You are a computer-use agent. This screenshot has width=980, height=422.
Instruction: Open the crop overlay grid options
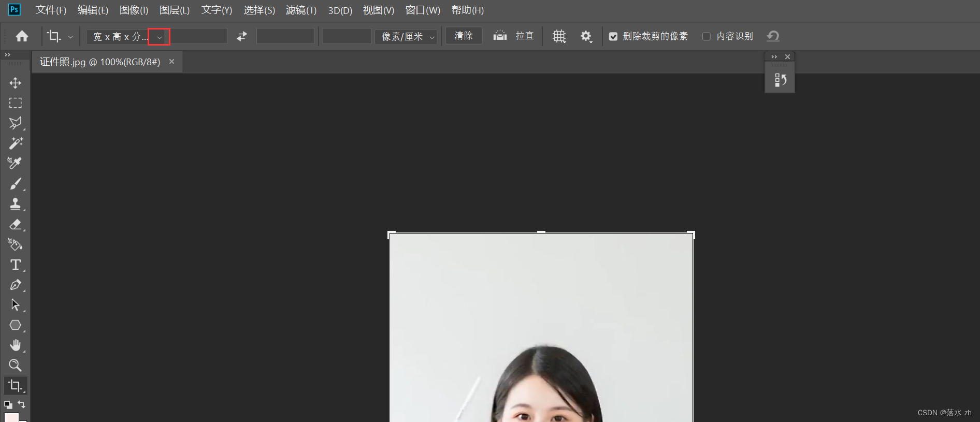[559, 36]
